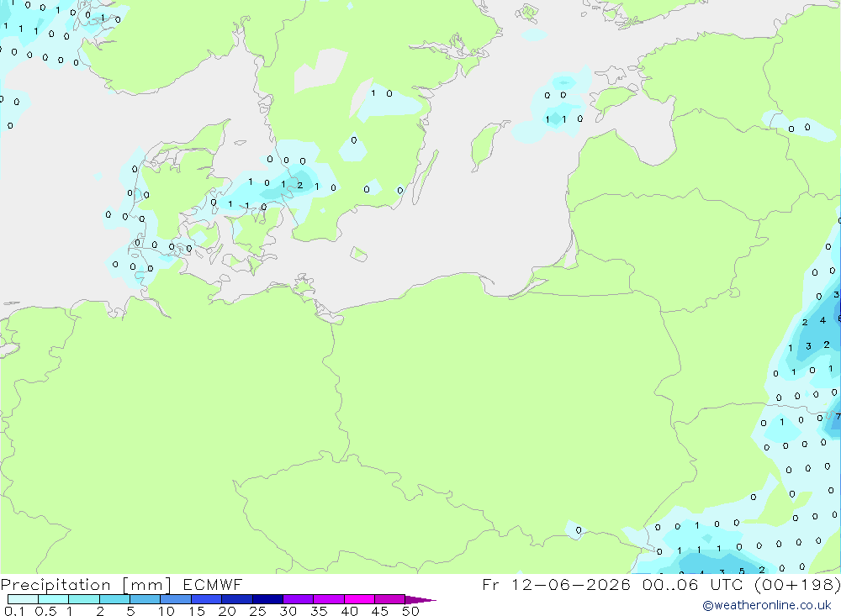841x616 pixels.
Task: Click the legend label 10
Action: 167,611
